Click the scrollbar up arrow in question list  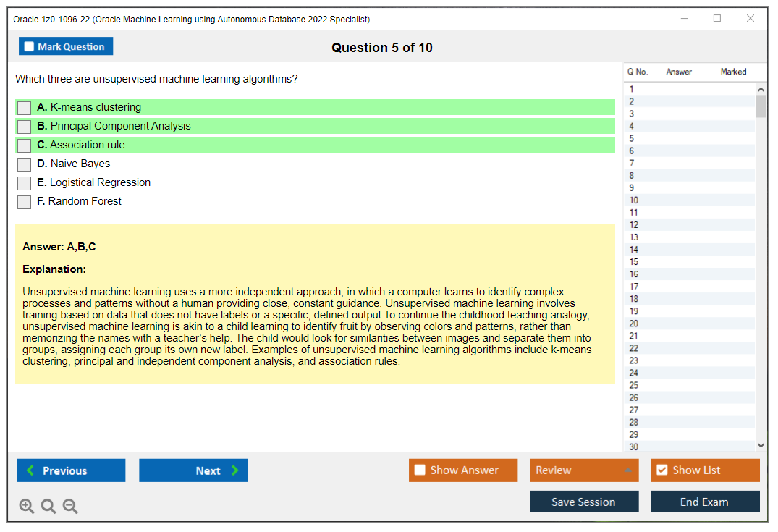click(761, 88)
